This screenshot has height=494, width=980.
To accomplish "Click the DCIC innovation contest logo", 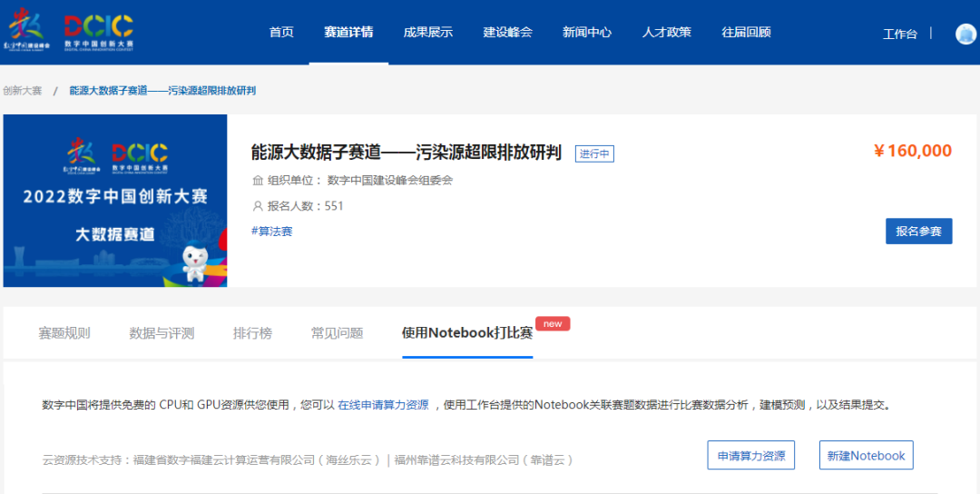I will [99, 33].
